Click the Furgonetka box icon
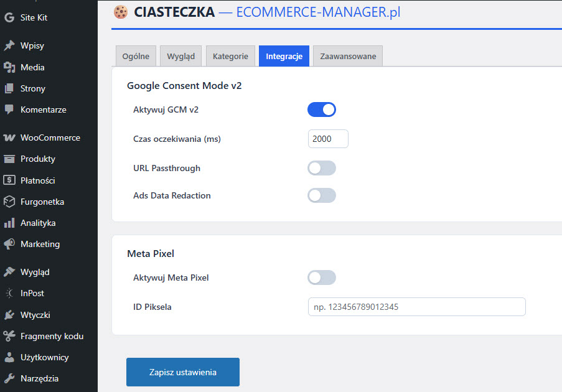Viewport: 562px width, 392px height. click(9, 202)
